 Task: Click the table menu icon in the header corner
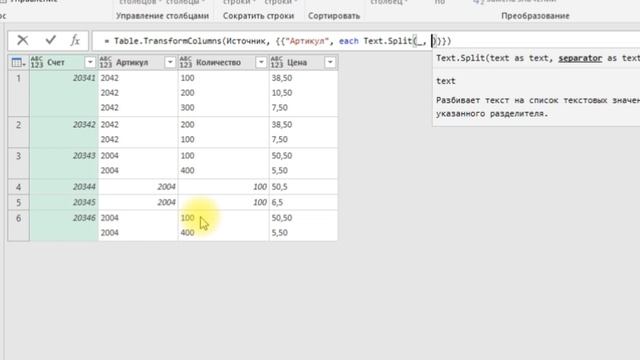pos(18,62)
